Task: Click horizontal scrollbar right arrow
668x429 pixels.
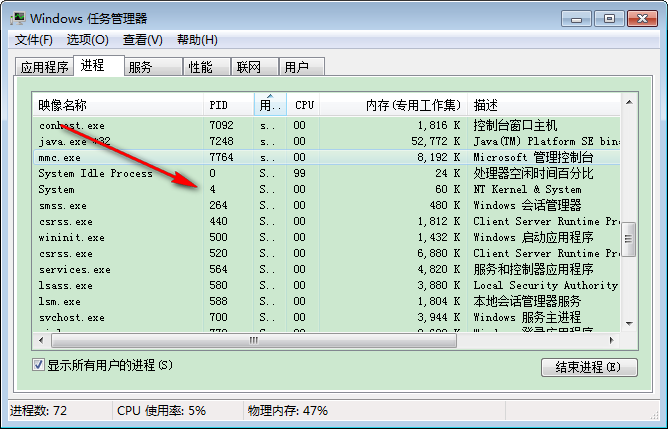Action: coord(612,340)
